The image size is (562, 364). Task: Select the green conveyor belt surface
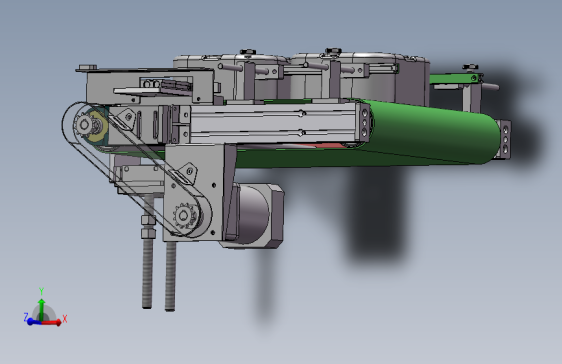430,134
